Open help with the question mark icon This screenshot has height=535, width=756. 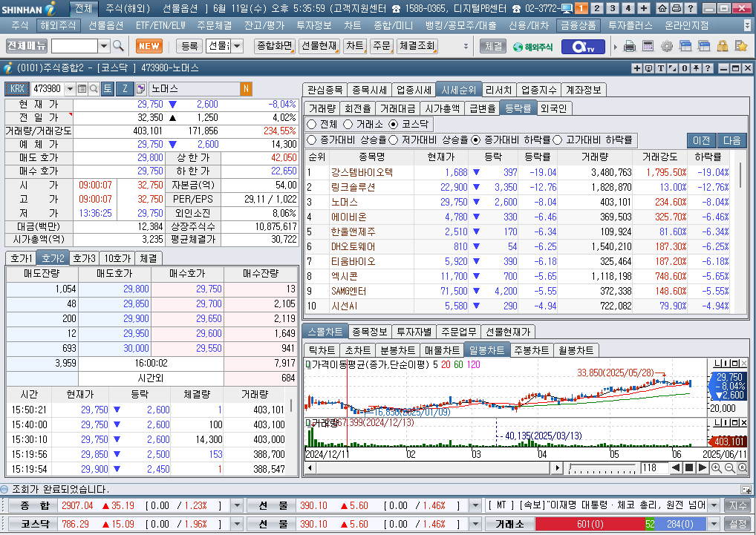click(x=690, y=8)
